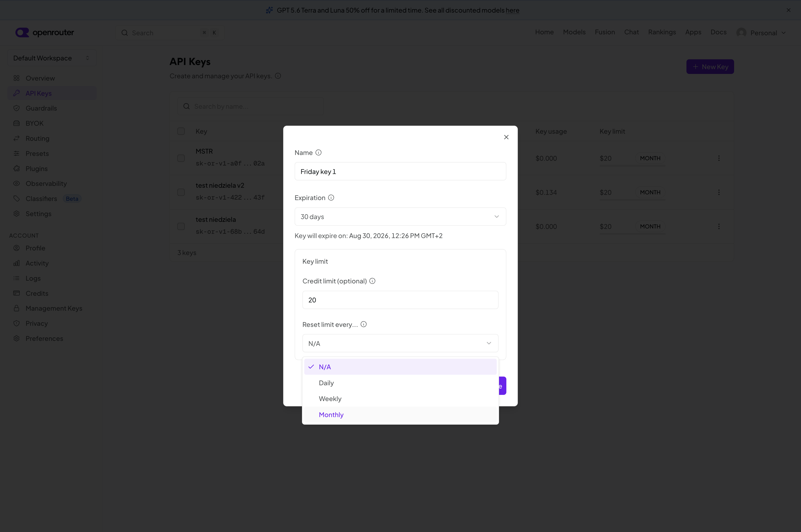Open the openrouter logo home
The height and width of the screenshot is (532, 801).
coord(44,33)
